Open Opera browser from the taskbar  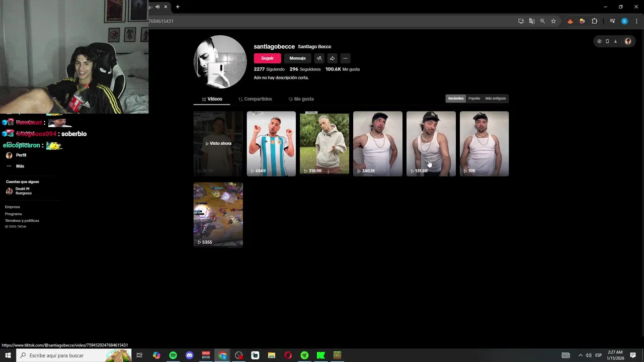[x=288, y=355]
